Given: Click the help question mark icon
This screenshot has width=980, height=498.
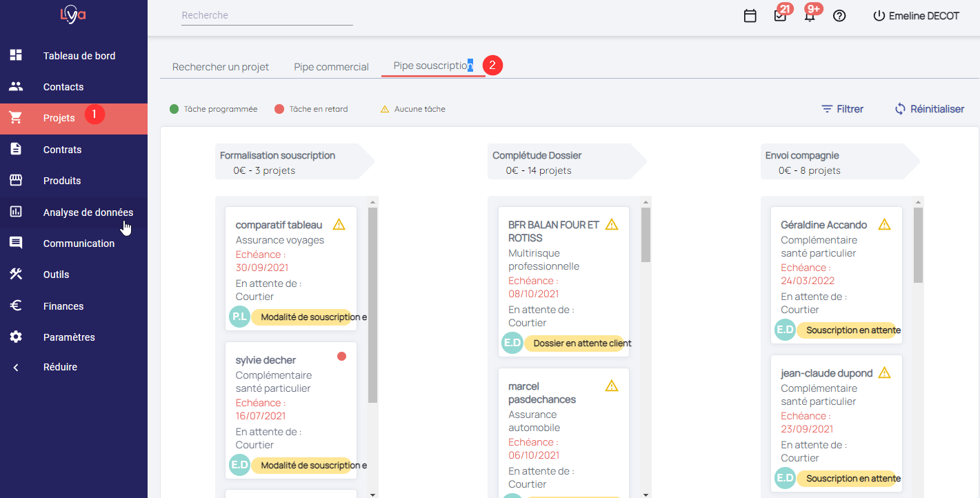Looking at the screenshot, I should (839, 16).
